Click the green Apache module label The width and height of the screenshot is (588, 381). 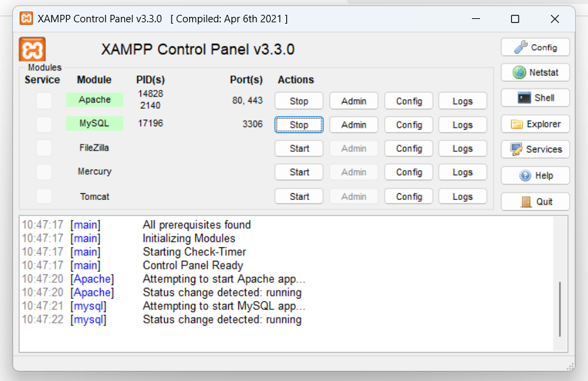tap(95, 99)
